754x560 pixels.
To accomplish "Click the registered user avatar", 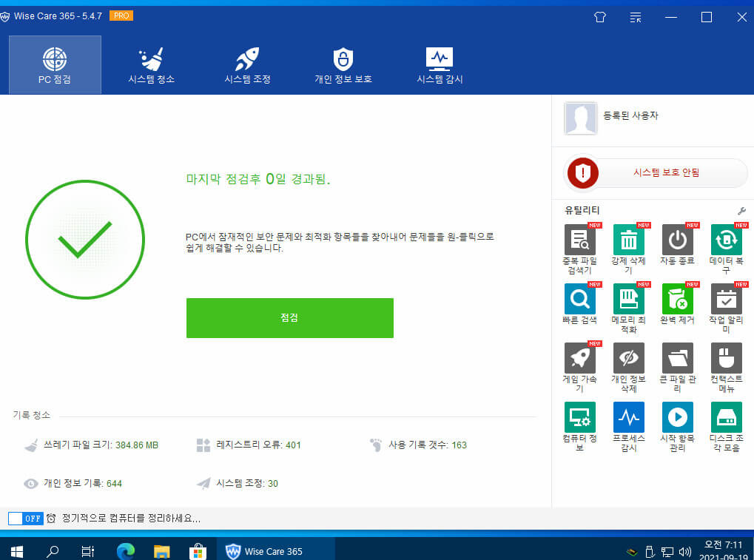I will (x=580, y=118).
